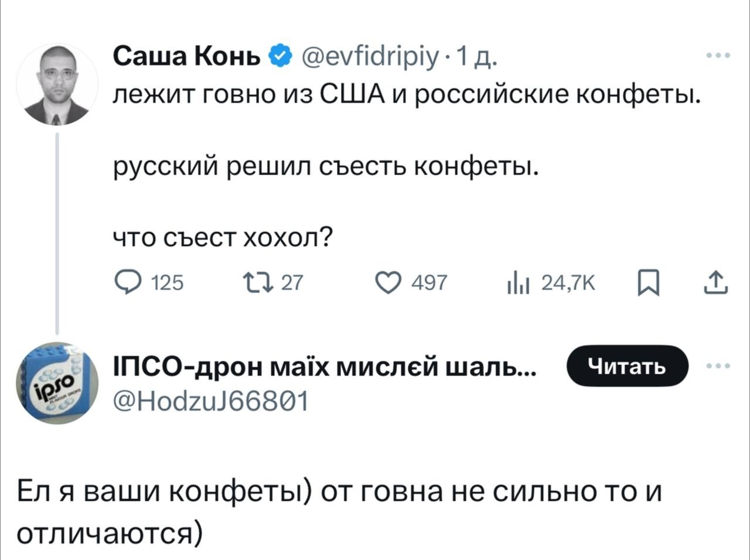Click the reply icon with 125 comments
This screenshot has width=750, height=560.
click(124, 283)
